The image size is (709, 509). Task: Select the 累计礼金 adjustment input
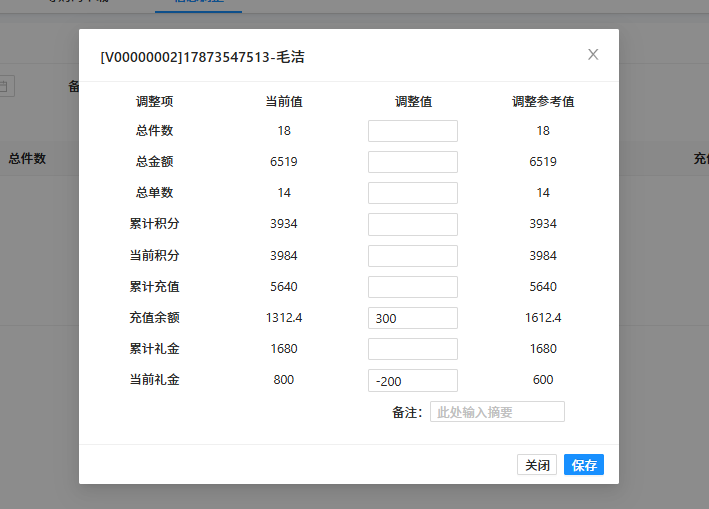412,349
